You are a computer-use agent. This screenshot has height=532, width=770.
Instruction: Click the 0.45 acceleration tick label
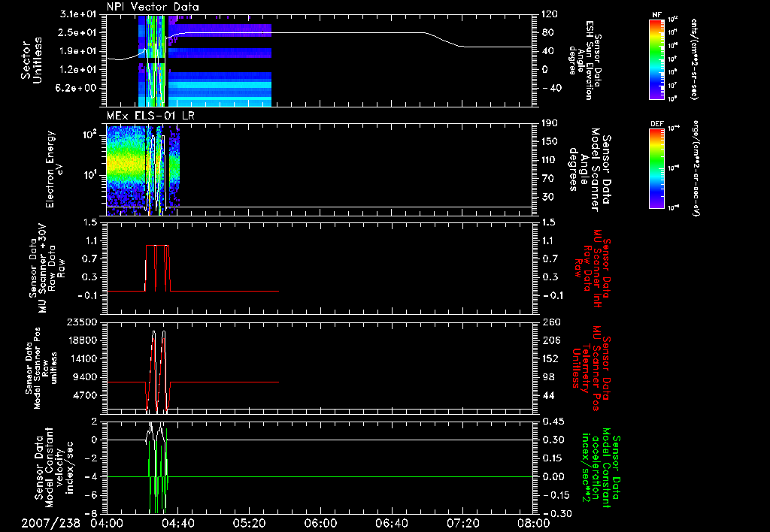point(553,422)
